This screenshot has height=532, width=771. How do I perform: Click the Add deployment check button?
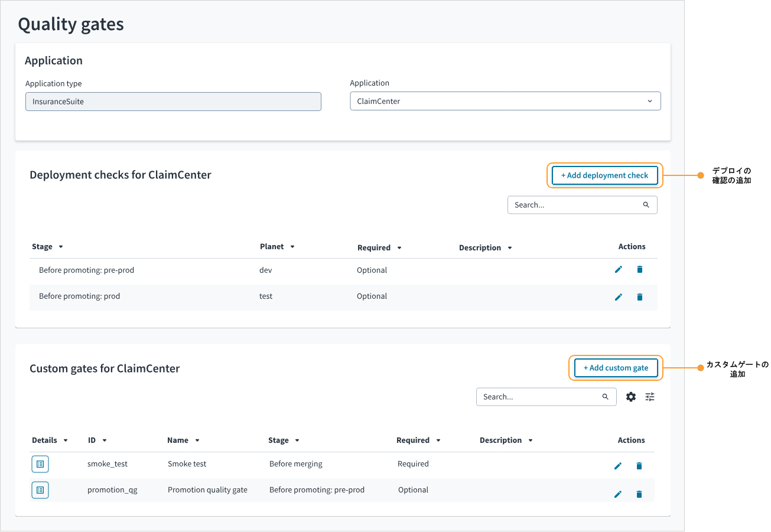coord(604,175)
